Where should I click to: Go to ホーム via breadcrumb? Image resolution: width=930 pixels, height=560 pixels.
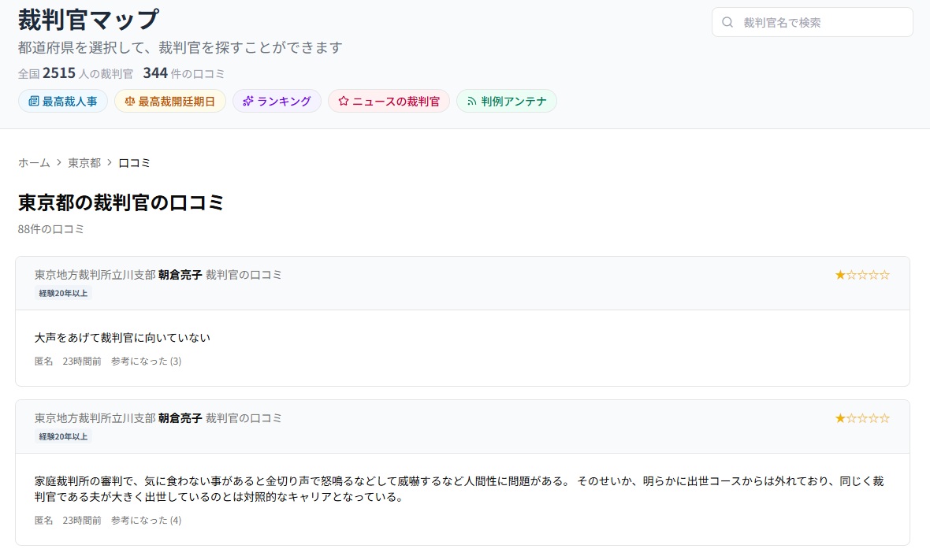click(x=34, y=163)
